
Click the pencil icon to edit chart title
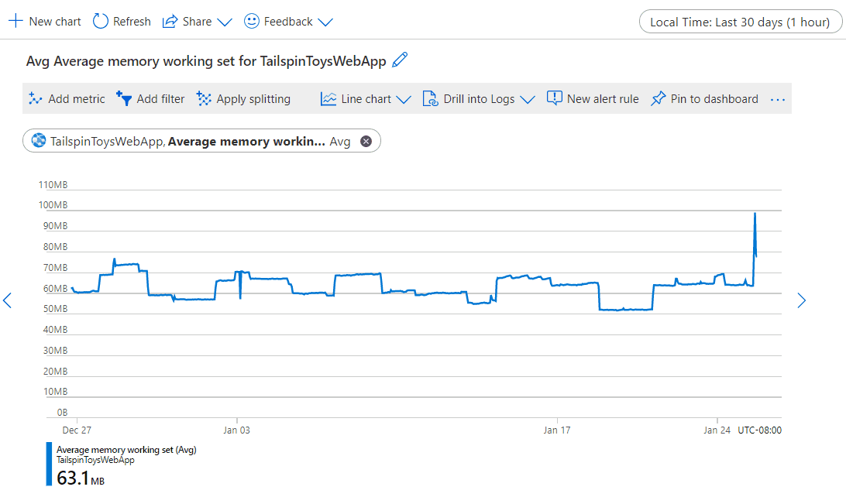[400, 60]
